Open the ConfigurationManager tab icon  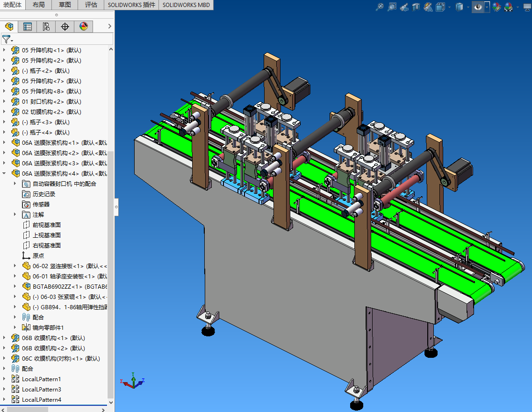point(46,27)
